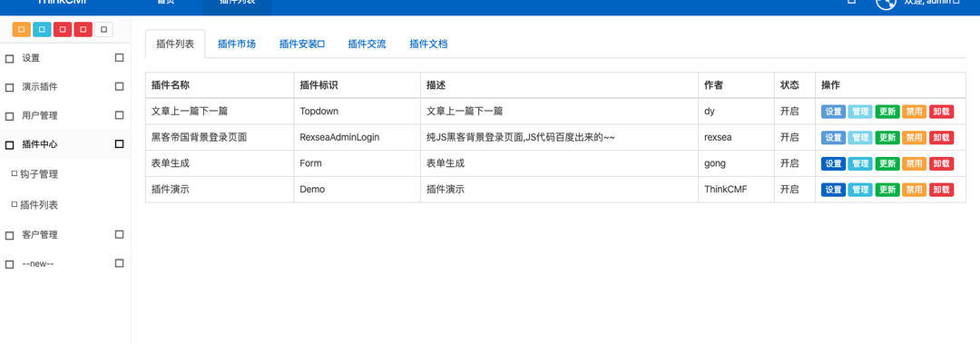Click 卸载 button for Topdown plugin
This screenshot has width=980, height=344.
pos(941,112)
